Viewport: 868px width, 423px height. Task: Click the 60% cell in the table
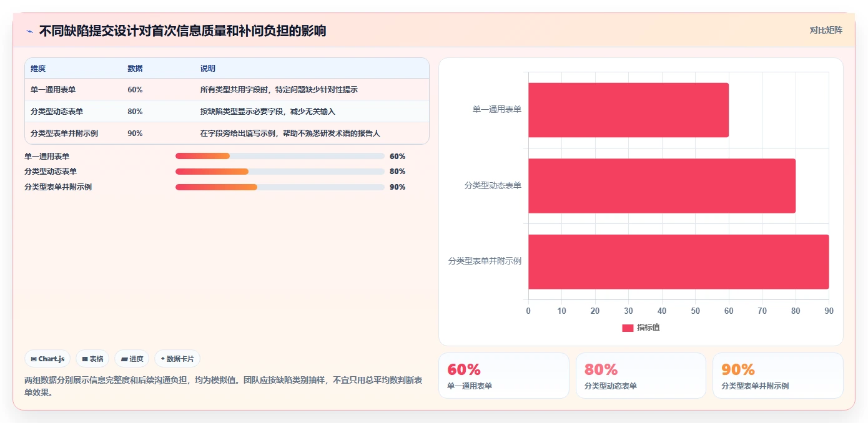coord(135,90)
